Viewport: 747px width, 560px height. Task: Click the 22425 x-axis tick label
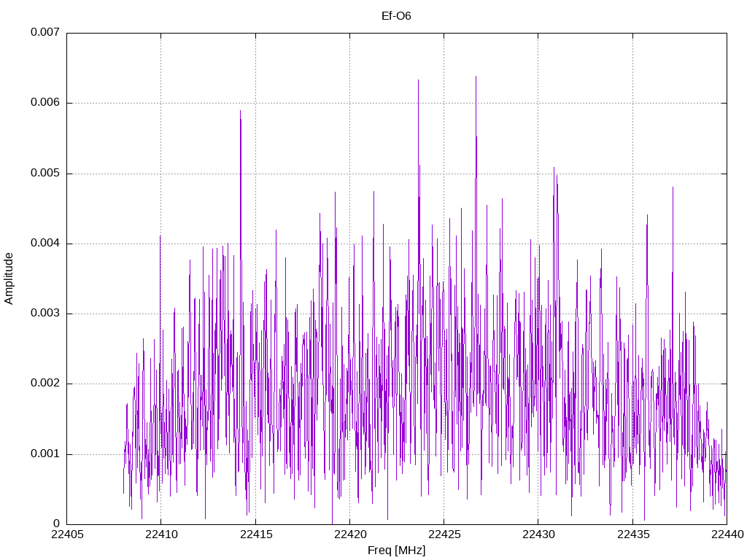tap(444, 534)
